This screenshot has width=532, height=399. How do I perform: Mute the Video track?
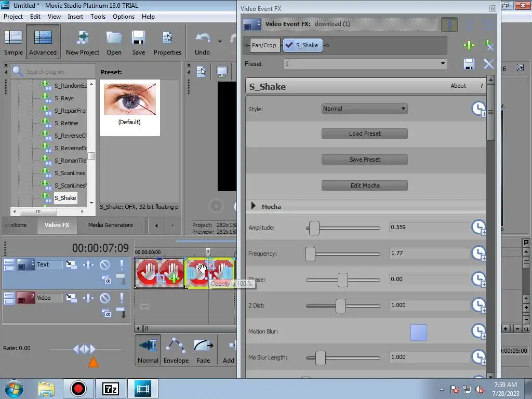pyautogui.click(x=105, y=298)
